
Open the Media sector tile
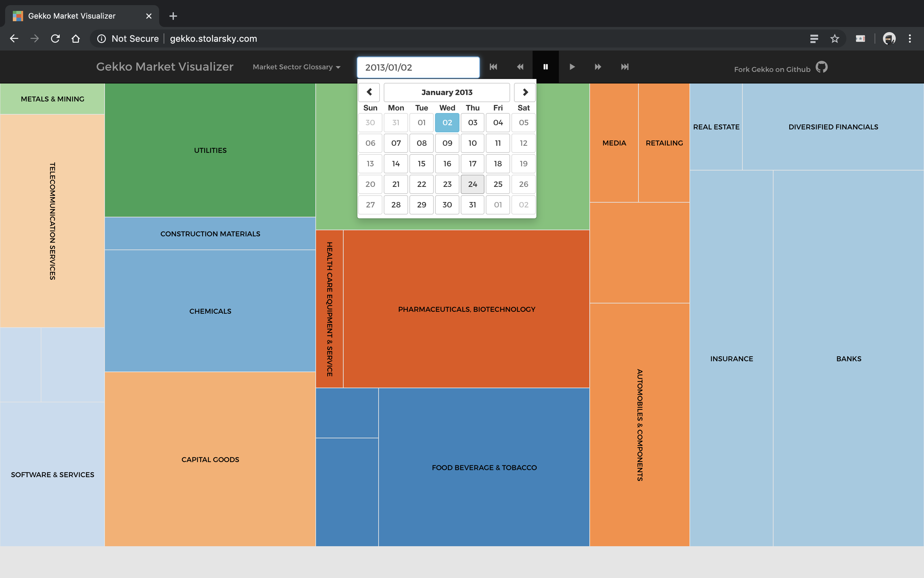pos(614,143)
